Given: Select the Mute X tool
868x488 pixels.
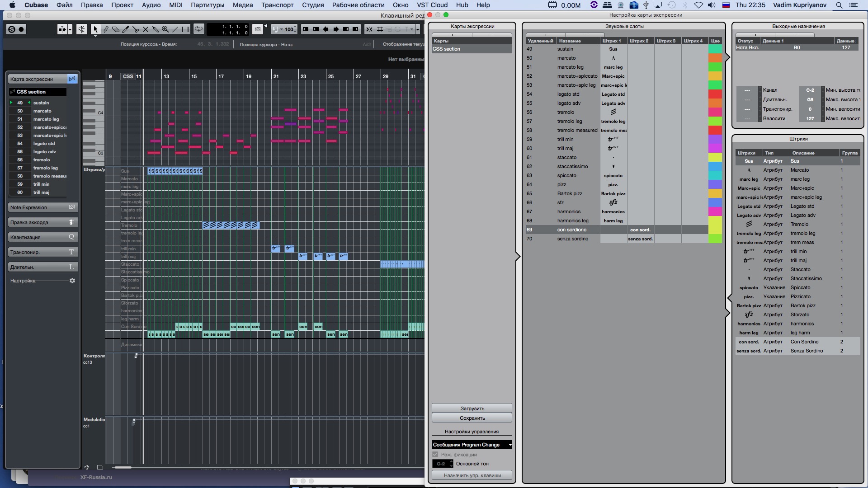Looking at the screenshot, I should tap(146, 29).
